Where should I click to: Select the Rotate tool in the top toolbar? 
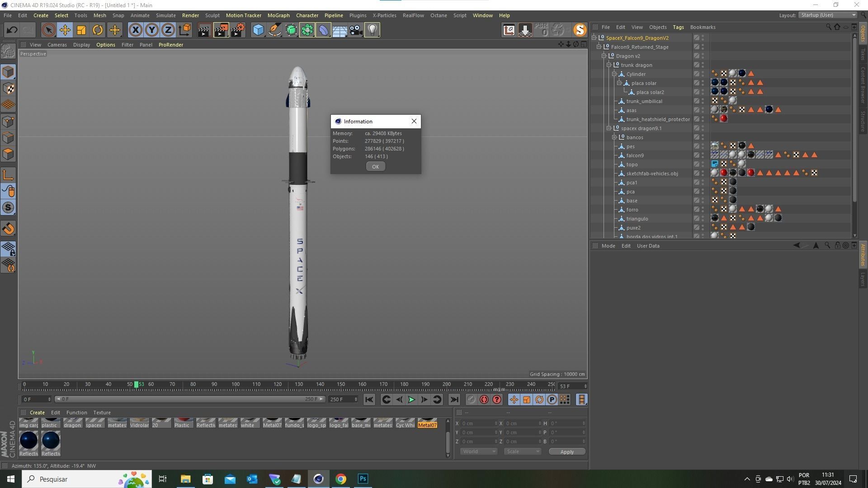[x=98, y=30]
